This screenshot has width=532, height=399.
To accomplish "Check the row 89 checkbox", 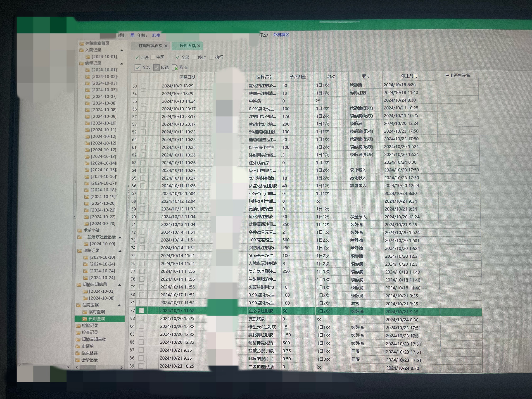I will tap(141, 366).
